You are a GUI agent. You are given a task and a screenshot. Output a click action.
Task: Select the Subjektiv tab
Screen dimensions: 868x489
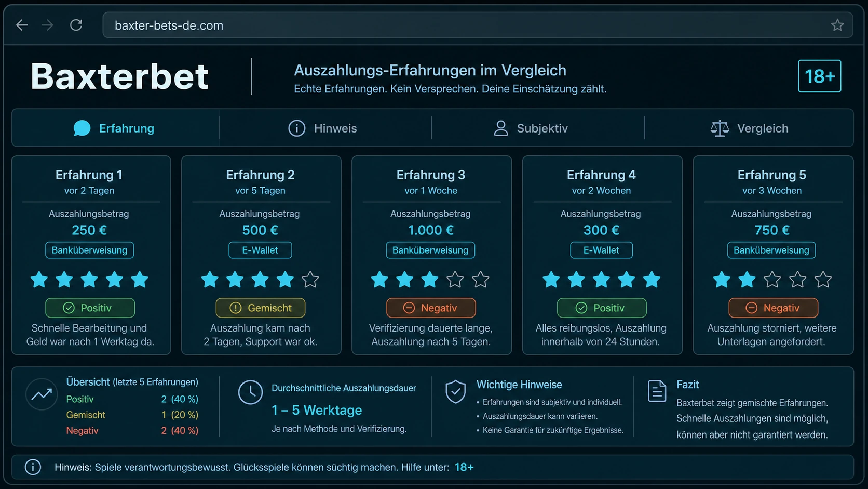[538, 128]
